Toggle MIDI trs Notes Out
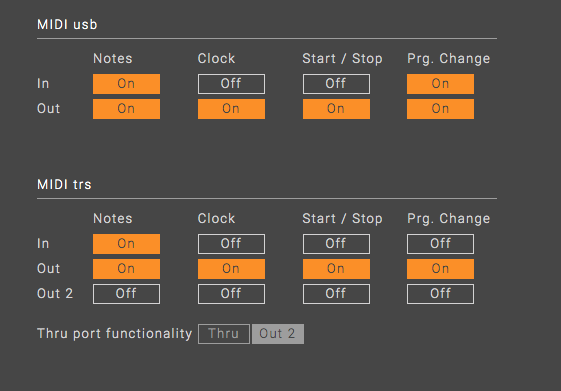 (x=126, y=269)
